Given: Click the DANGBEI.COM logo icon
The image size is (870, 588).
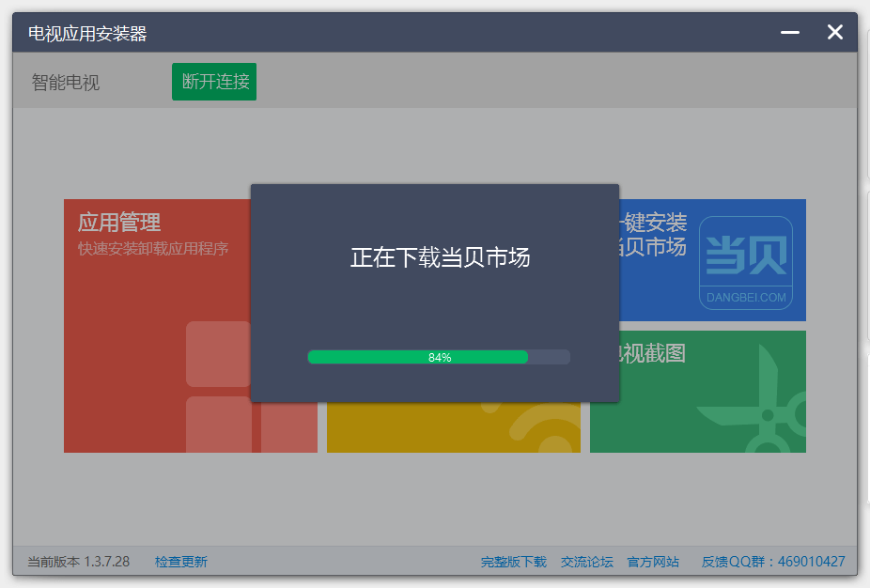Looking at the screenshot, I should pyautogui.click(x=746, y=262).
